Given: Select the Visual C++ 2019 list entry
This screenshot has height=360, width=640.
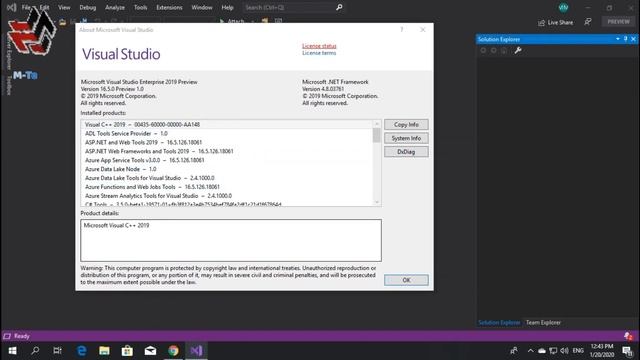Looking at the screenshot, I should pos(227,124).
